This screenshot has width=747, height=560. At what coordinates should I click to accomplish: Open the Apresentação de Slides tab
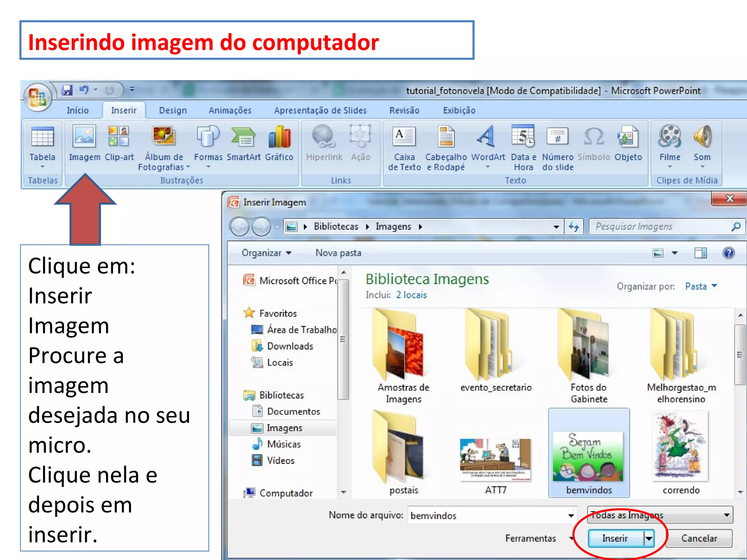[320, 110]
